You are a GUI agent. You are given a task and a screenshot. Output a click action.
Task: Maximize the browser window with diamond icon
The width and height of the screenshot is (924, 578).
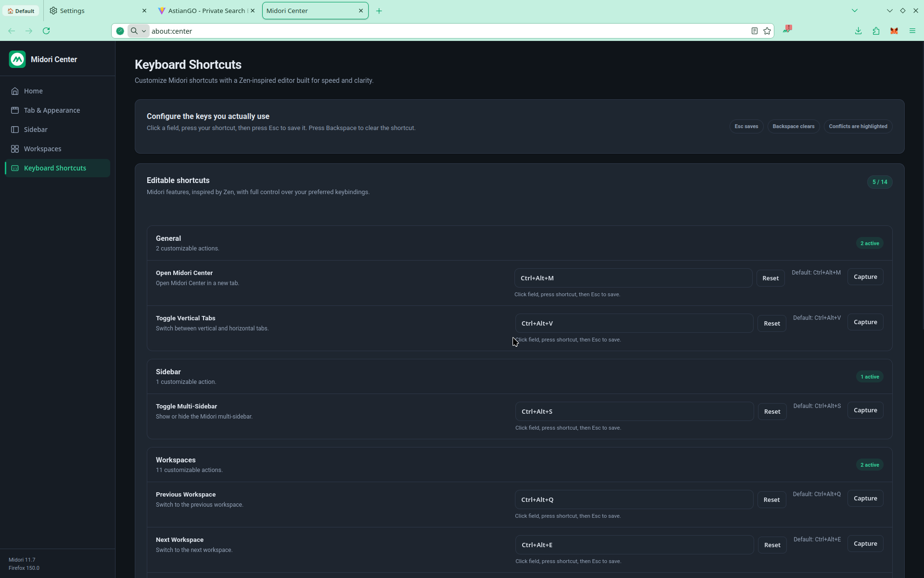(x=902, y=11)
